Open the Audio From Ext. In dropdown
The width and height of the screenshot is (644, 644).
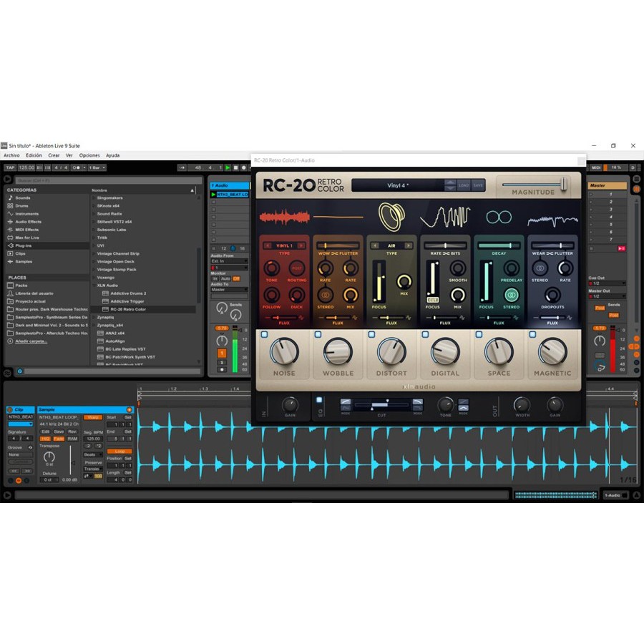tap(228, 261)
